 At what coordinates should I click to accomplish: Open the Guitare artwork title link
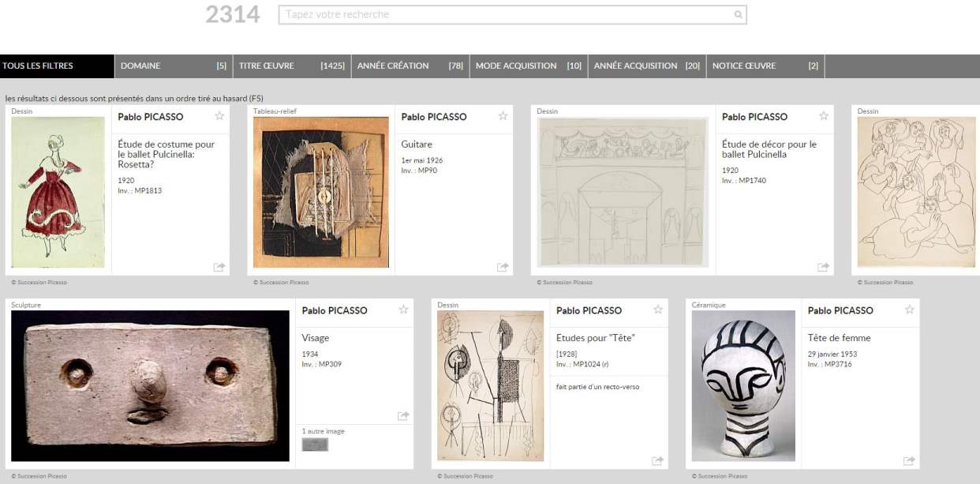pos(416,144)
